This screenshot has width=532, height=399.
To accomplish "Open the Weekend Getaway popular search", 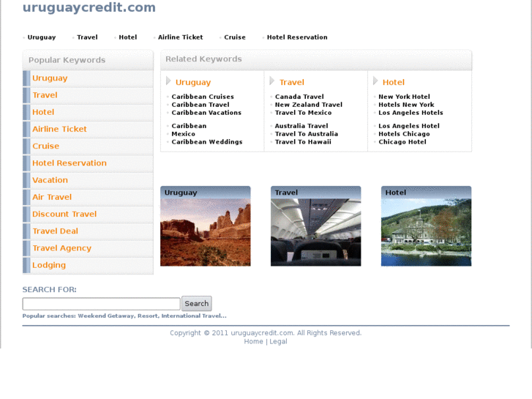I will coord(106,316).
